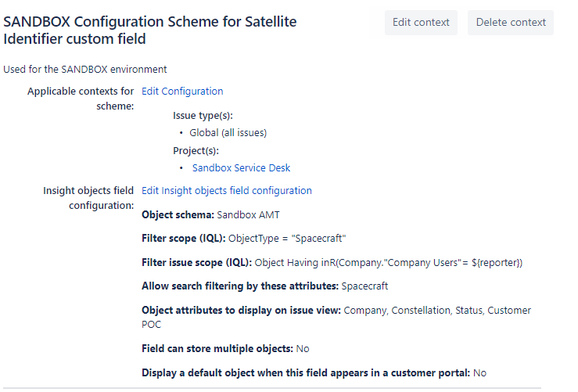Click the 'Filter issue scope (IQL)' label
The height and width of the screenshot is (392, 578).
(196, 263)
